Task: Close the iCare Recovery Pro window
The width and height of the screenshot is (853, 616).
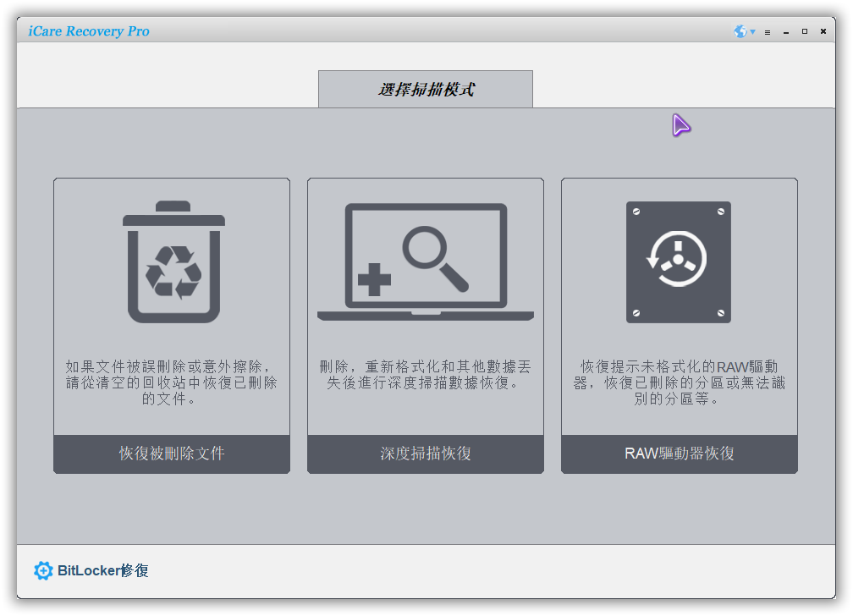Action: pos(823,31)
